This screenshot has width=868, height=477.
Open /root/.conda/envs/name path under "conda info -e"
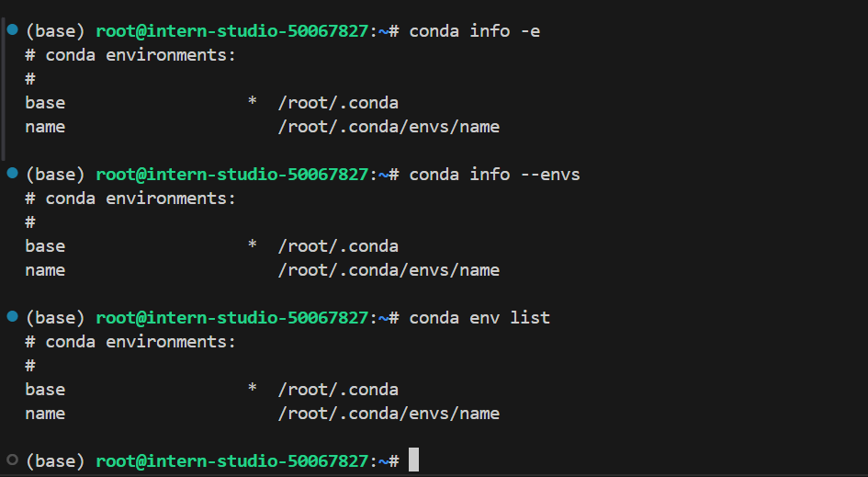pyautogui.click(x=389, y=127)
